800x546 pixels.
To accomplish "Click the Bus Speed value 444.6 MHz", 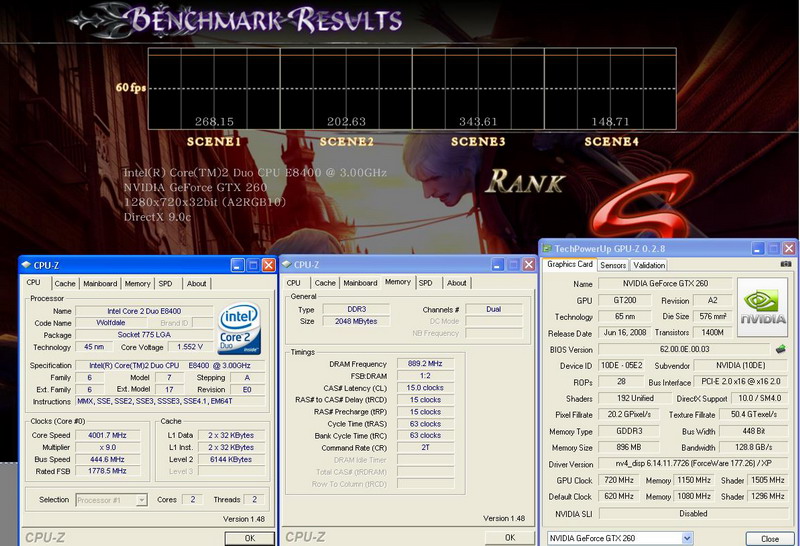I will pyautogui.click(x=107, y=459).
